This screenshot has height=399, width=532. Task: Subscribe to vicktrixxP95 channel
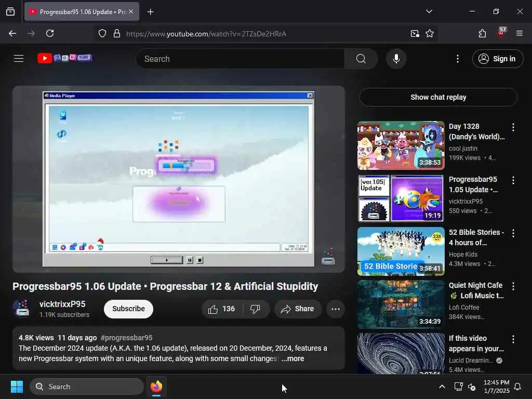(x=129, y=309)
